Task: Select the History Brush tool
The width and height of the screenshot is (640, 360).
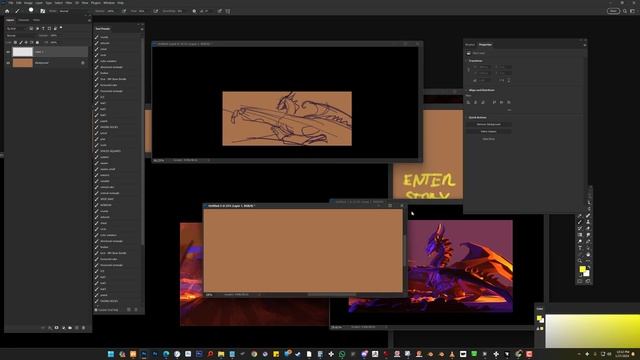Action: [580, 228]
